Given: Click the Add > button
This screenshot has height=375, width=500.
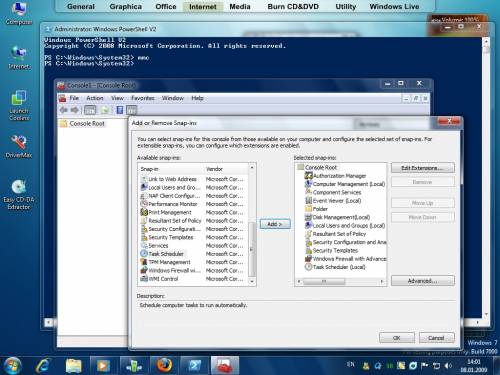Looking at the screenshot, I should pos(275,224).
